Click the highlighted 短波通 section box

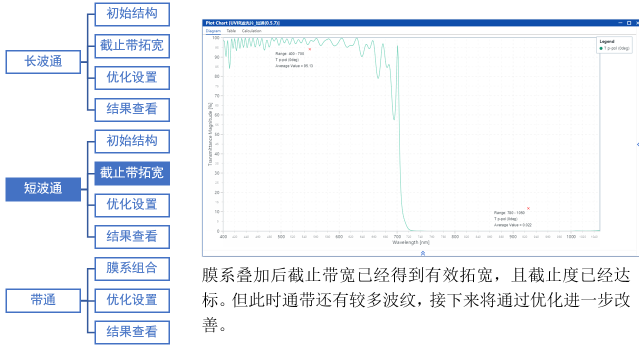[43, 189]
